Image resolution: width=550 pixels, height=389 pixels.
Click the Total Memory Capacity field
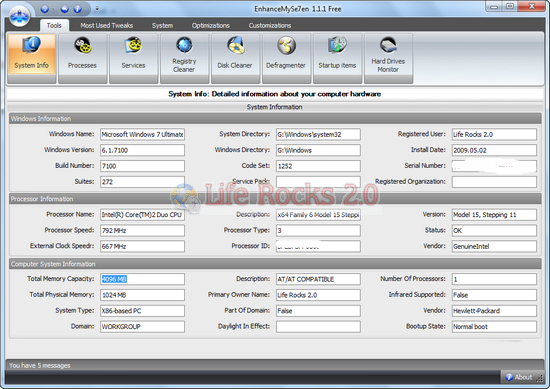coord(142,279)
